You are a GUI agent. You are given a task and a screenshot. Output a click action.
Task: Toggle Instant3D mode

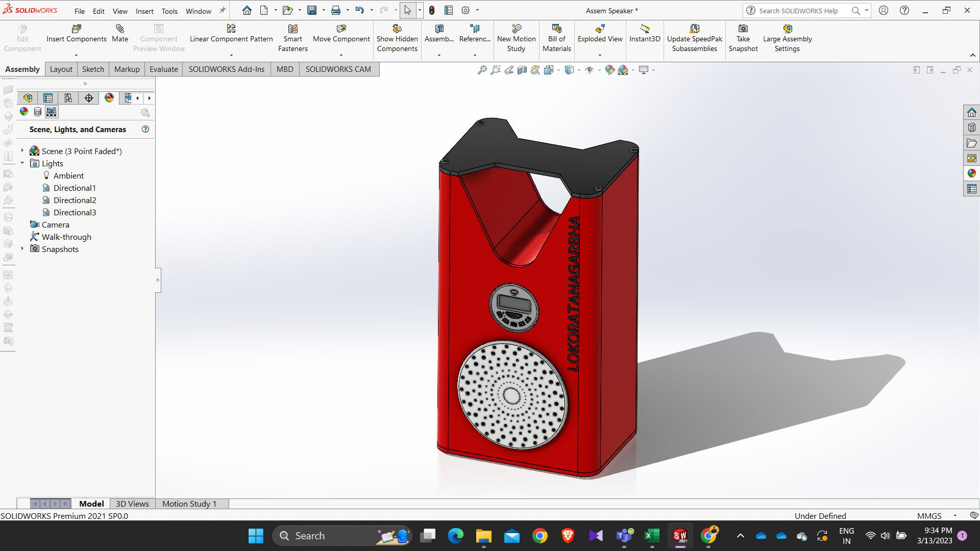[x=645, y=29]
